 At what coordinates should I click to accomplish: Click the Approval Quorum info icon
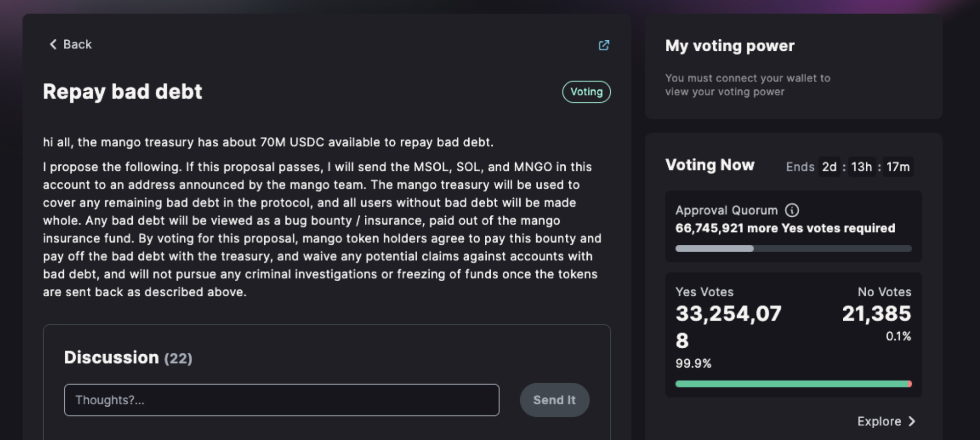792,210
